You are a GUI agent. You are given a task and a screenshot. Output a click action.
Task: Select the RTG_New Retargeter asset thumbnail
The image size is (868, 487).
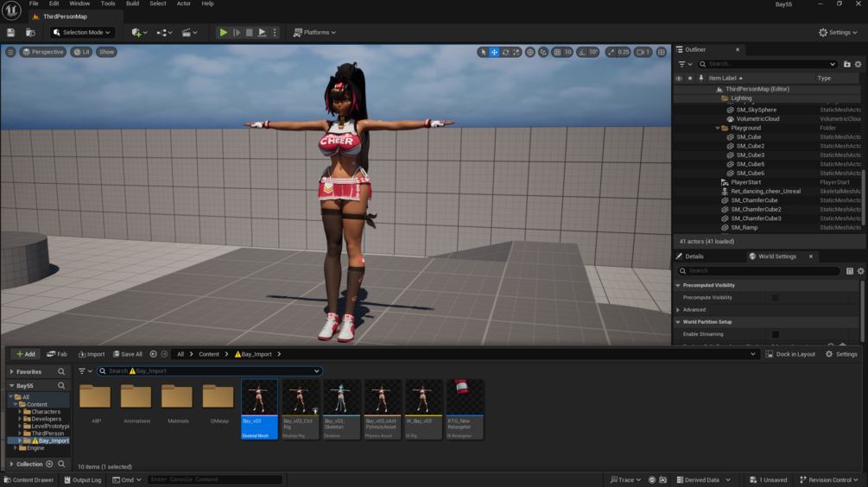465,409
